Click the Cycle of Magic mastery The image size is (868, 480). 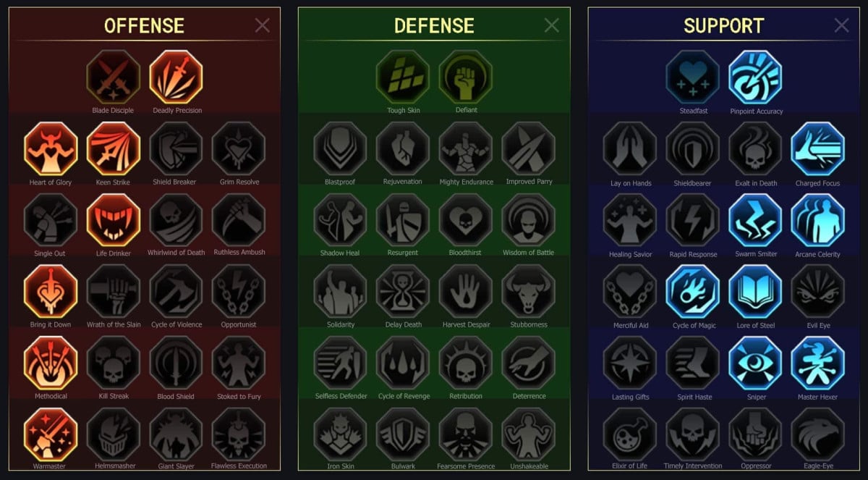pos(693,292)
